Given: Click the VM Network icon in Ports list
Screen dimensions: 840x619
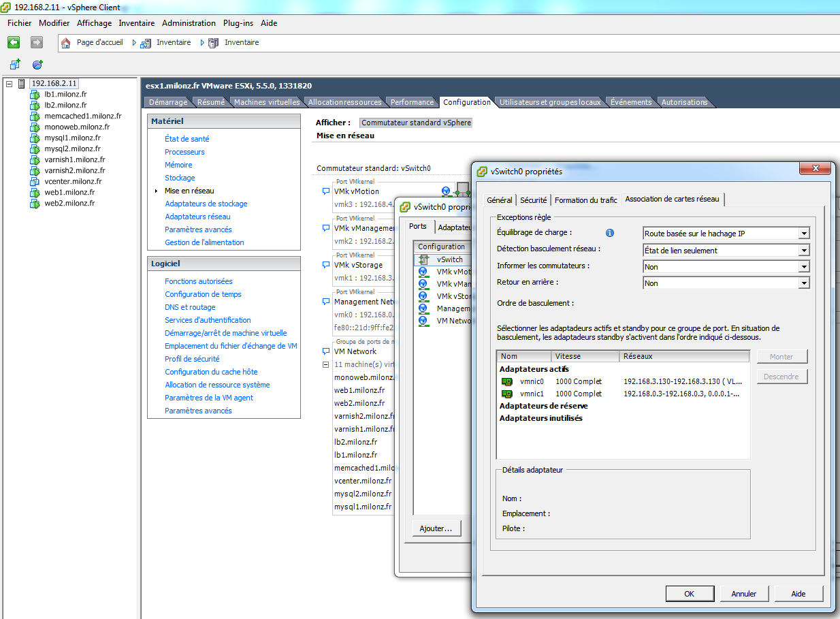Looking at the screenshot, I should click(423, 320).
